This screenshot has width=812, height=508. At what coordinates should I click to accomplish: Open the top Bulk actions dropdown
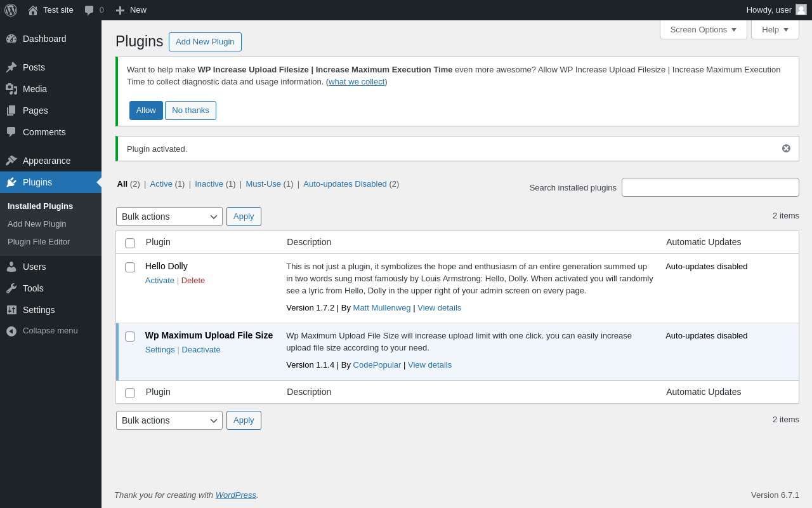[x=169, y=217]
